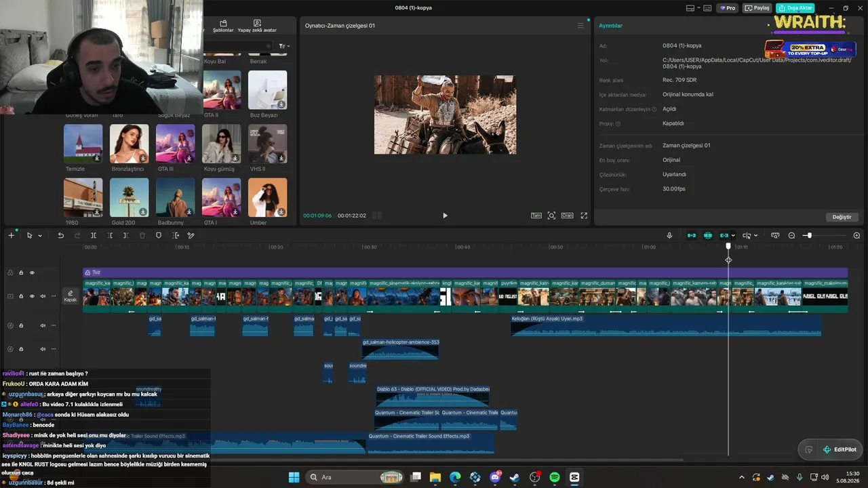Split the clip at the playhead

(94, 235)
